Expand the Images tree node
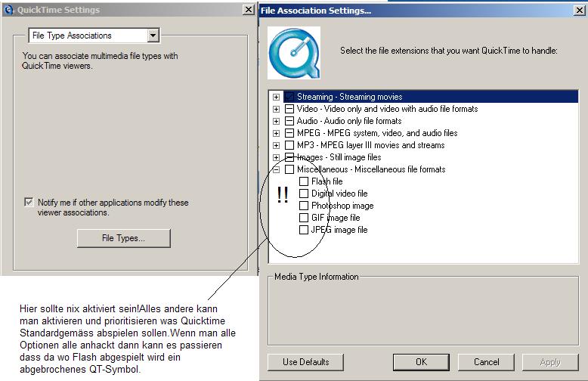Screen dimensions: 588x381 277,157
